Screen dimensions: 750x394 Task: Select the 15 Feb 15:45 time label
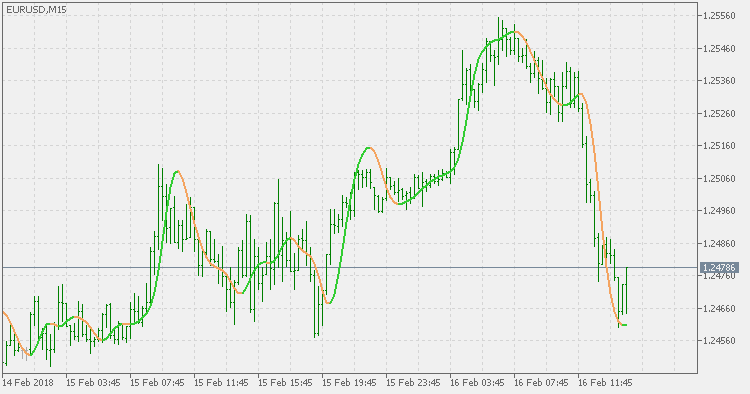(x=286, y=383)
